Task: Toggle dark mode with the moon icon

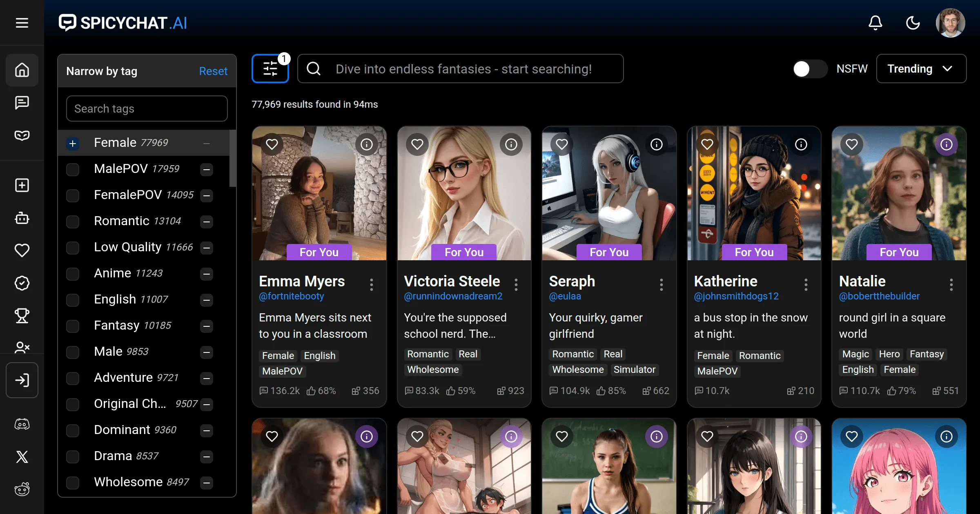Action: (913, 23)
